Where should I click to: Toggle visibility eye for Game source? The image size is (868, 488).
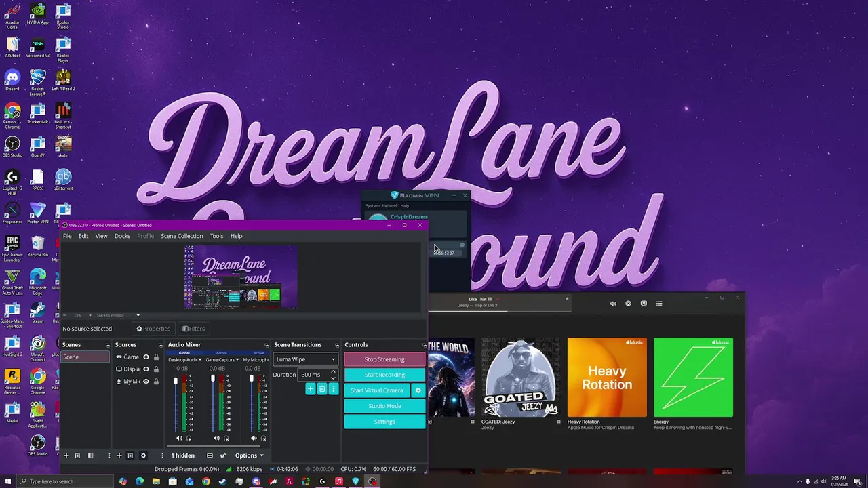[x=146, y=357]
